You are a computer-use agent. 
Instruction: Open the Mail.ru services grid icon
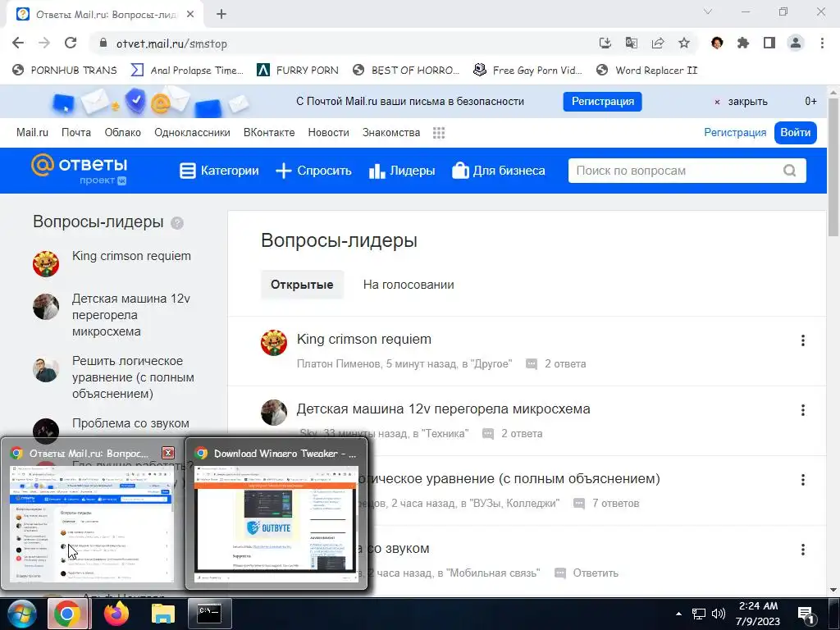point(439,133)
